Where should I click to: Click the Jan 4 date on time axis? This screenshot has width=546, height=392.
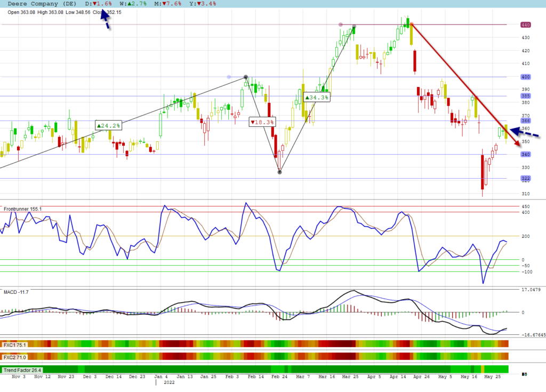pyautogui.click(x=161, y=377)
